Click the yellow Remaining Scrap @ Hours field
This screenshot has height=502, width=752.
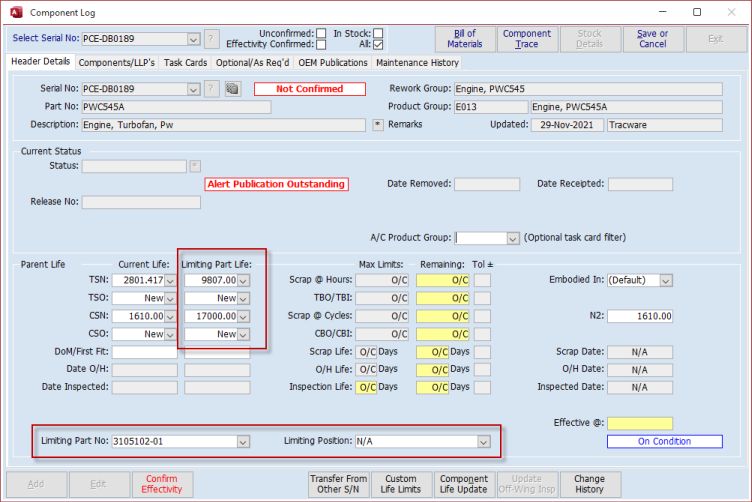[x=442, y=280]
